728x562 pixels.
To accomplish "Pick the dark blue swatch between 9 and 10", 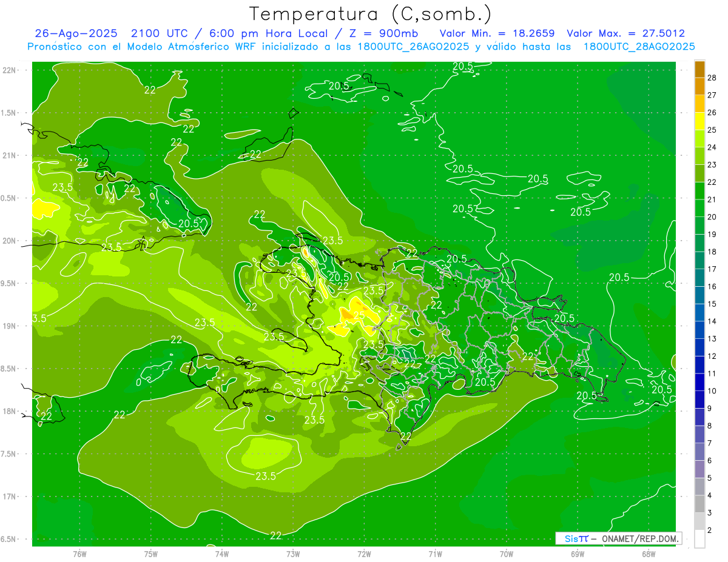I will point(699,400).
